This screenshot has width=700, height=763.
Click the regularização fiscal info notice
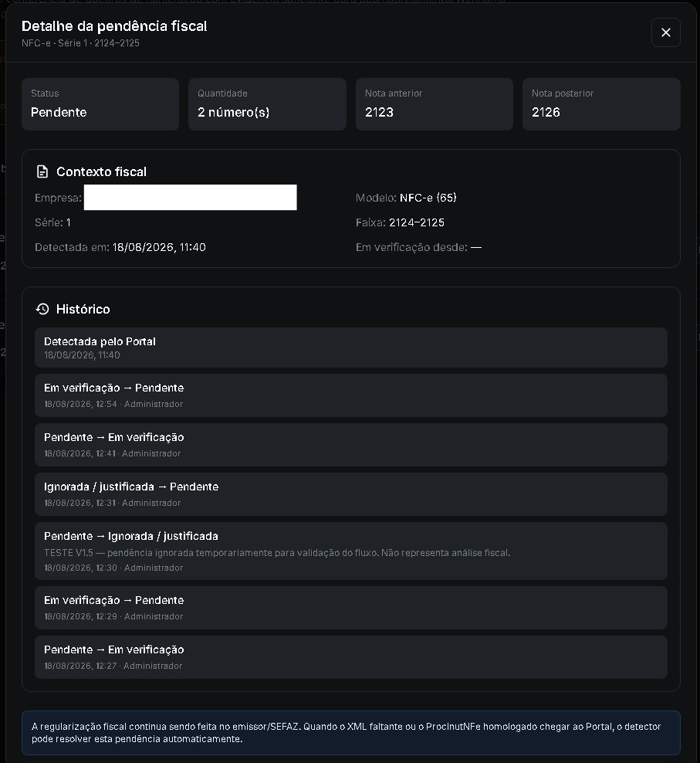[x=350, y=733]
